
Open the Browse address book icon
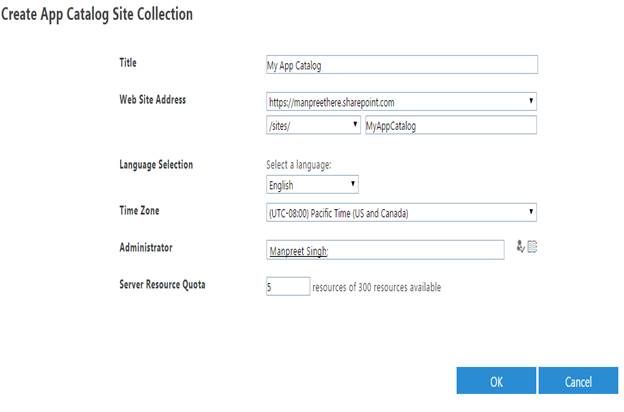point(532,247)
